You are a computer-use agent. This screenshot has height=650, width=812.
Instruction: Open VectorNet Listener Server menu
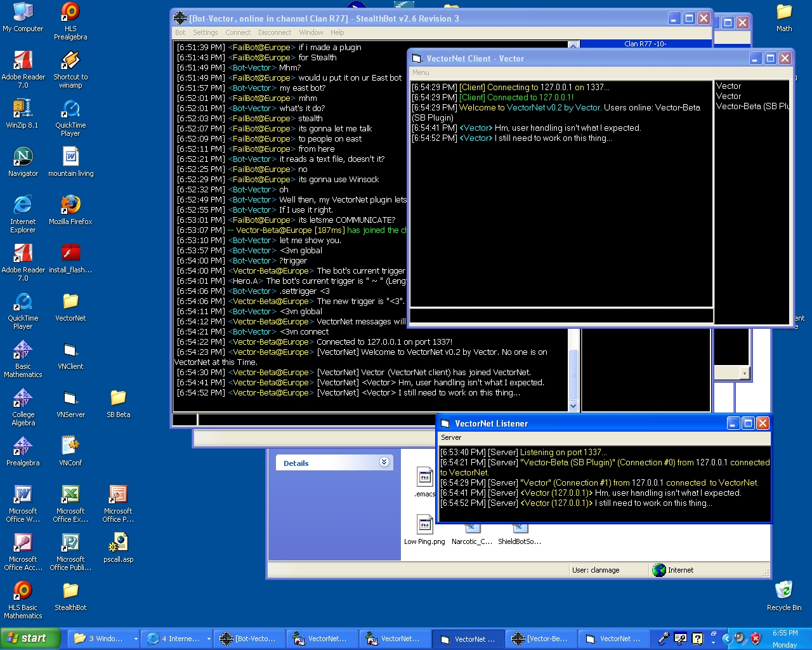pyautogui.click(x=451, y=437)
